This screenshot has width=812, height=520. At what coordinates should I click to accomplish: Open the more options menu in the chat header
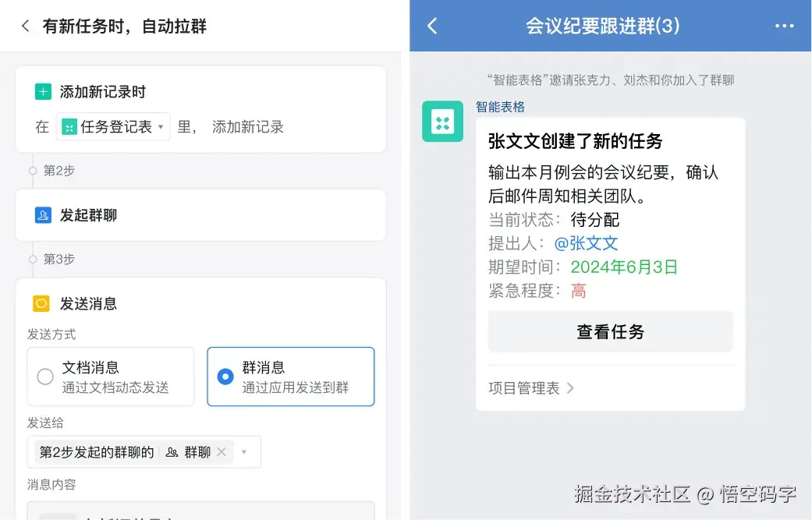pos(785,26)
